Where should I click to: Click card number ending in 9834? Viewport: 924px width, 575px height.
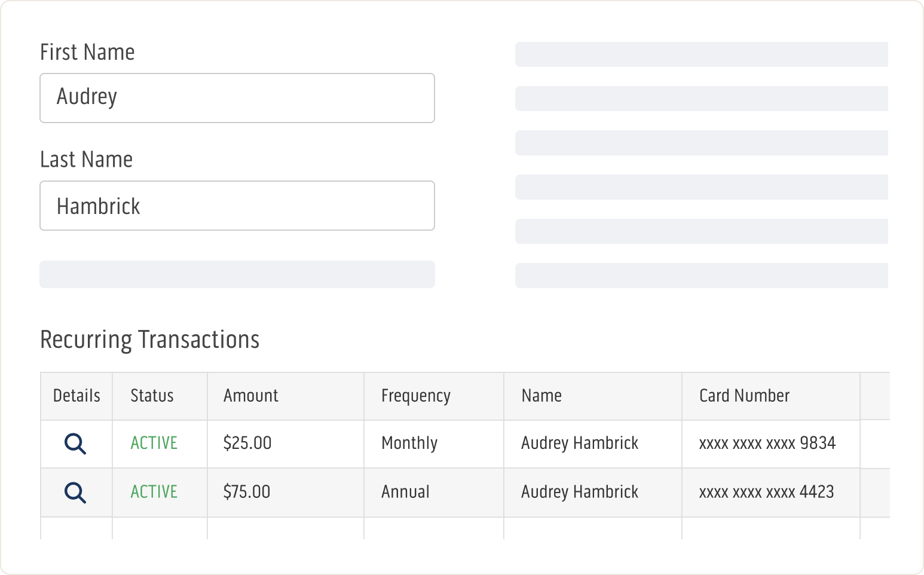coord(767,444)
